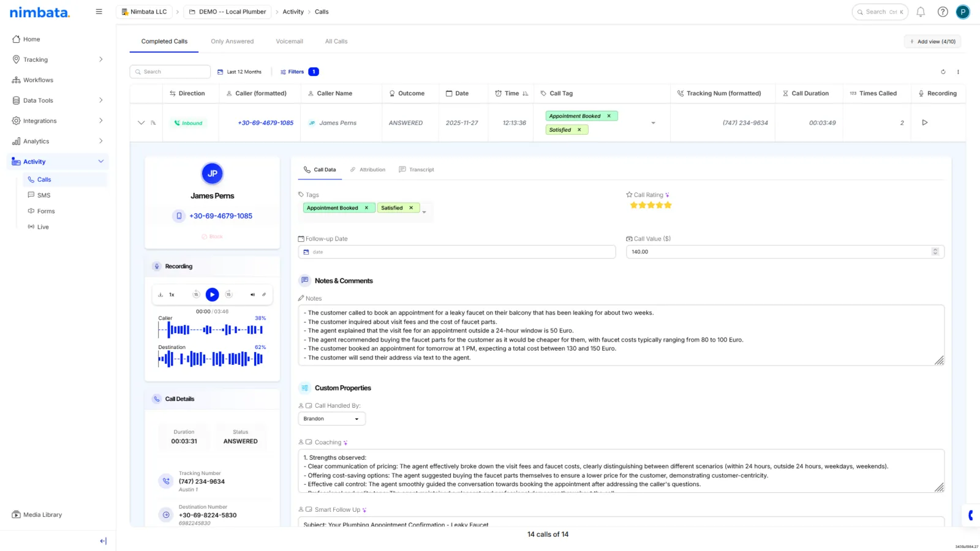The height and width of the screenshot is (551, 980).
Task: Open the Last 12 Months date range
Action: tap(239, 72)
